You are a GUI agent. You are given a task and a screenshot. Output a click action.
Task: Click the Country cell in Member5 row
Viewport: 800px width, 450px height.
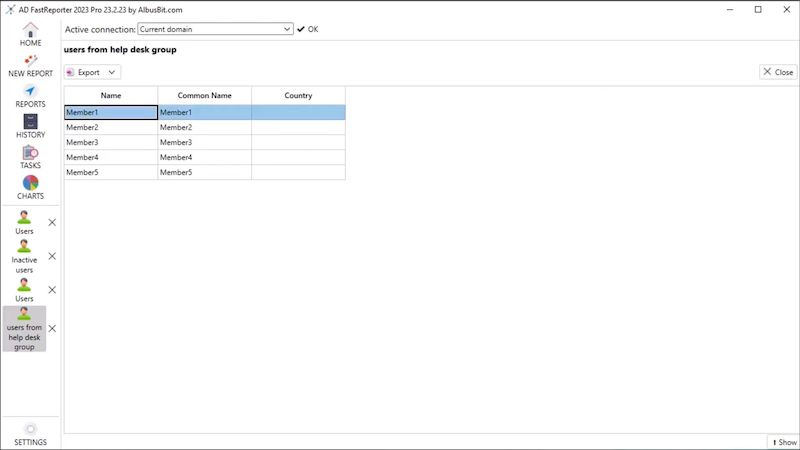click(x=298, y=172)
